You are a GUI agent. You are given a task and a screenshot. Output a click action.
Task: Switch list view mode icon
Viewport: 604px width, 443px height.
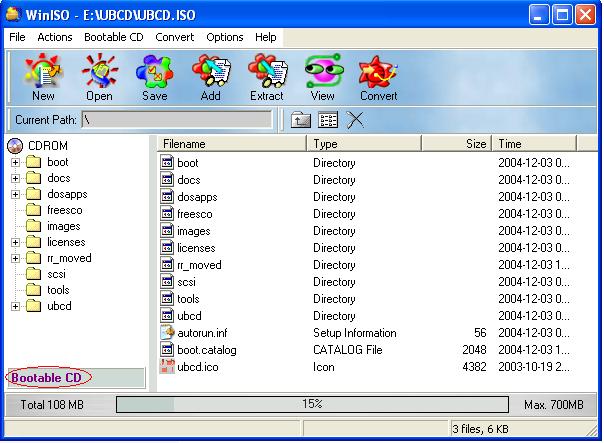pyautogui.click(x=328, y=120)
